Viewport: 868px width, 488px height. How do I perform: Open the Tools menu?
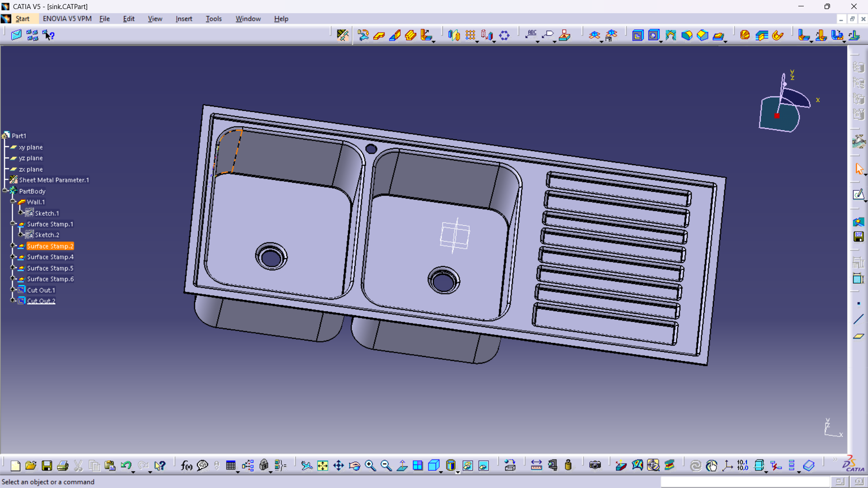pos(213,19)
